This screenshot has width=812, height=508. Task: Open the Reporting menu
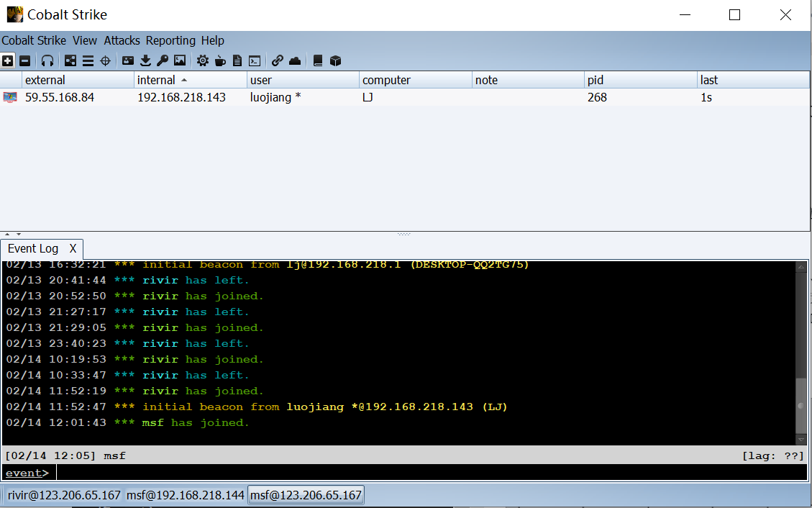point(170,40)
